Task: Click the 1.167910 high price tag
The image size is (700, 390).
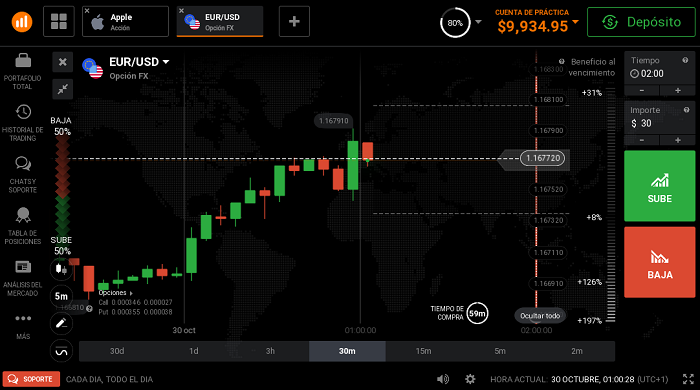Action: coord(333,120)
